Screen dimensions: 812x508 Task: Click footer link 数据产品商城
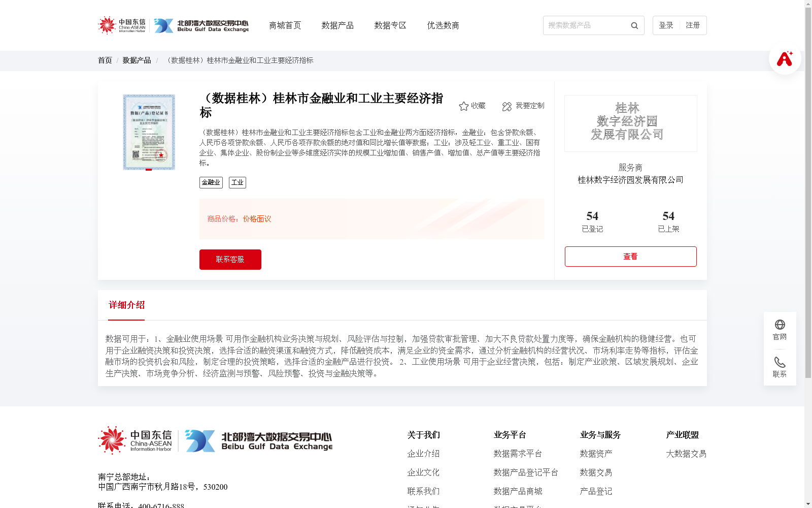(x=518, y=491)
